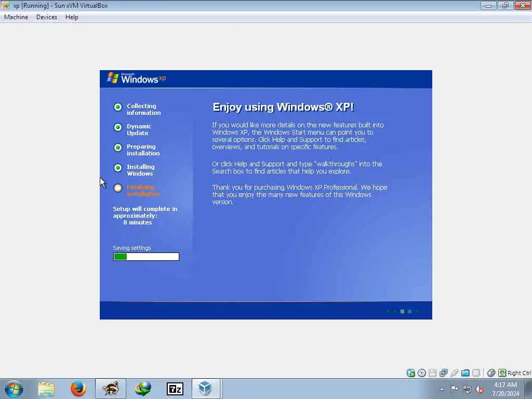Open the green globe download manager taskbar icon
This screenshot has height=399, width=532.
pyautogui.click(x=143, y=389)
